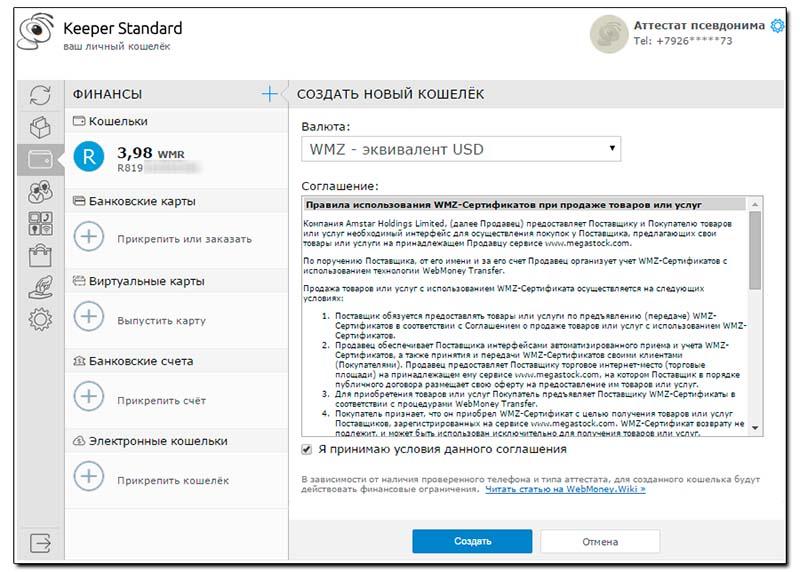Click the agreement scroll up arrow

pyautogui.click(x=755, y=204)
